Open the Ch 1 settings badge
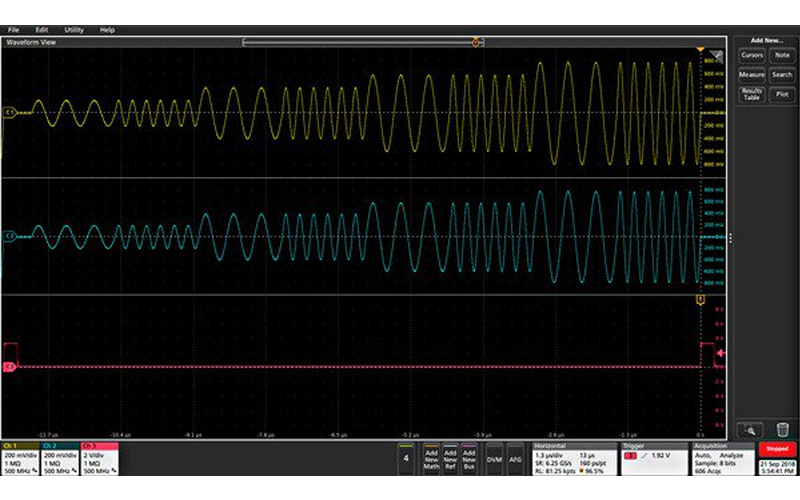The height and width of the screenshot is (500, 800). tap(20, 459)
